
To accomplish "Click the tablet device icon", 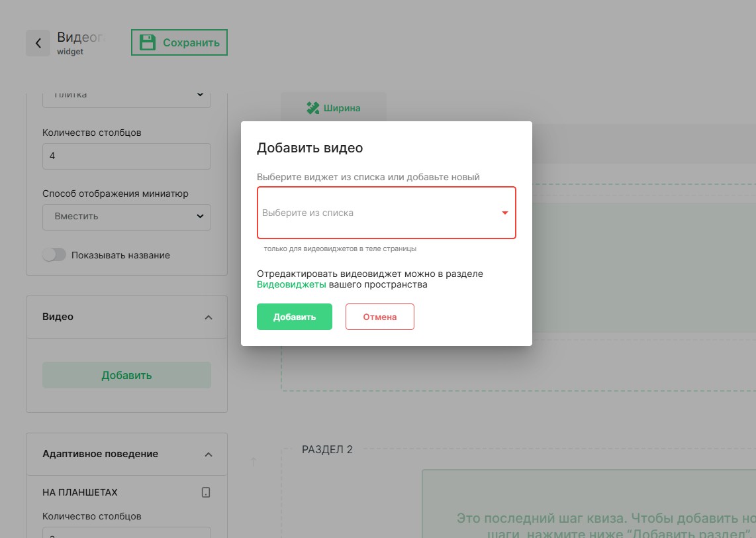I will (206, 492).
